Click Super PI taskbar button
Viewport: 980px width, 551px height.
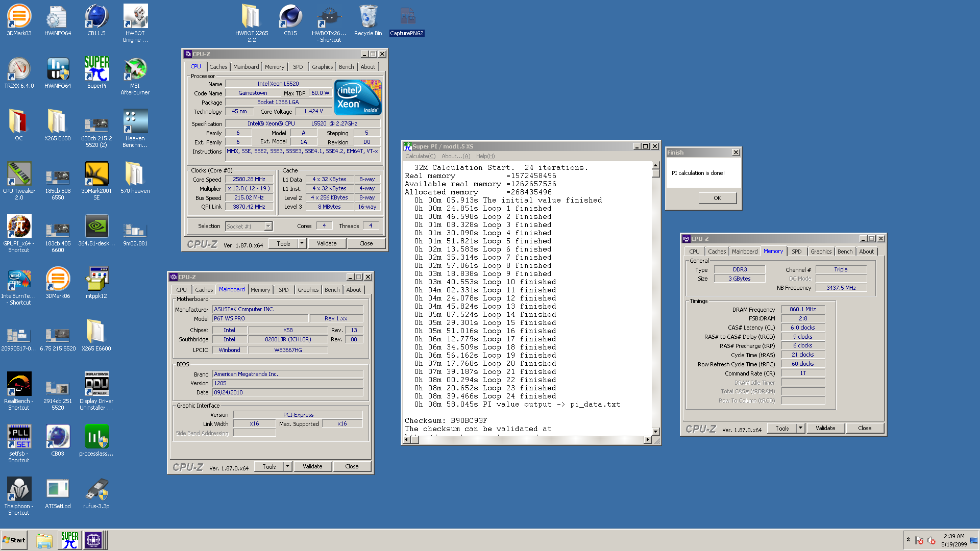[69, 540]
